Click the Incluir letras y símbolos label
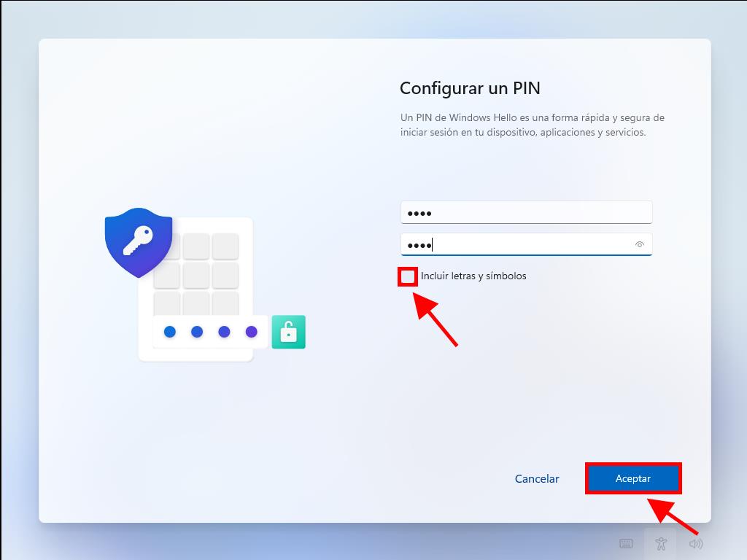 (x=473, y=276)
